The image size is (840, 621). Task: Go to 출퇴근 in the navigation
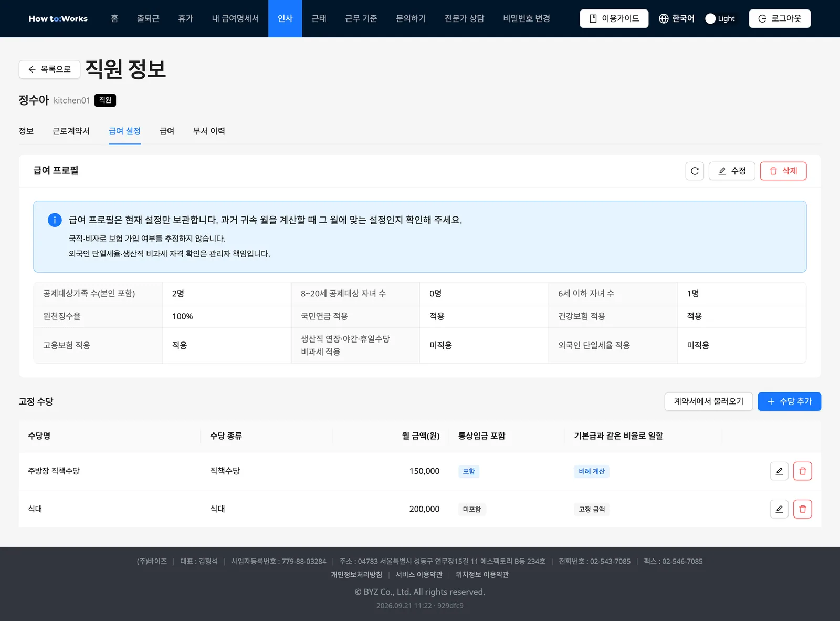pyautogui.click(x=148, y=18)
